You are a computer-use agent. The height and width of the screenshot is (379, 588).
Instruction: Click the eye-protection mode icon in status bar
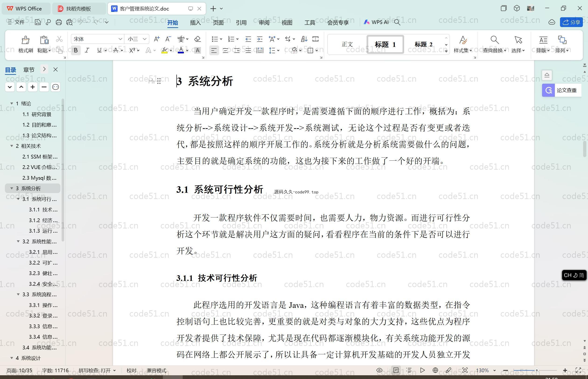[x=379, y=370]
